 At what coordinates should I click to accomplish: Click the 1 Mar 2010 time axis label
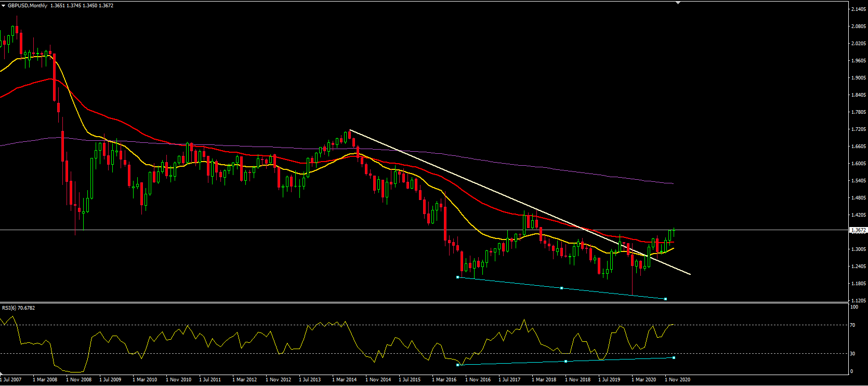144,380
